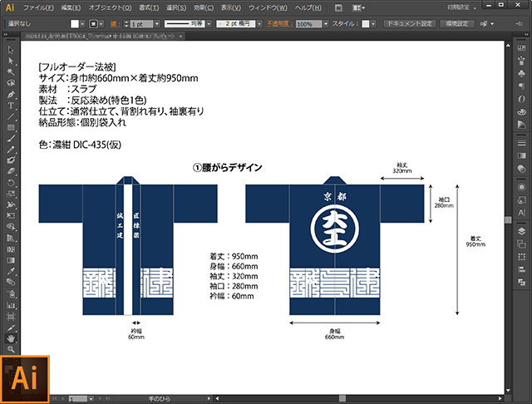Image resolution: width=532 pixels, height=404 pixels.
Task: Open the Layers panel icon
Action: tap(521, 231)
